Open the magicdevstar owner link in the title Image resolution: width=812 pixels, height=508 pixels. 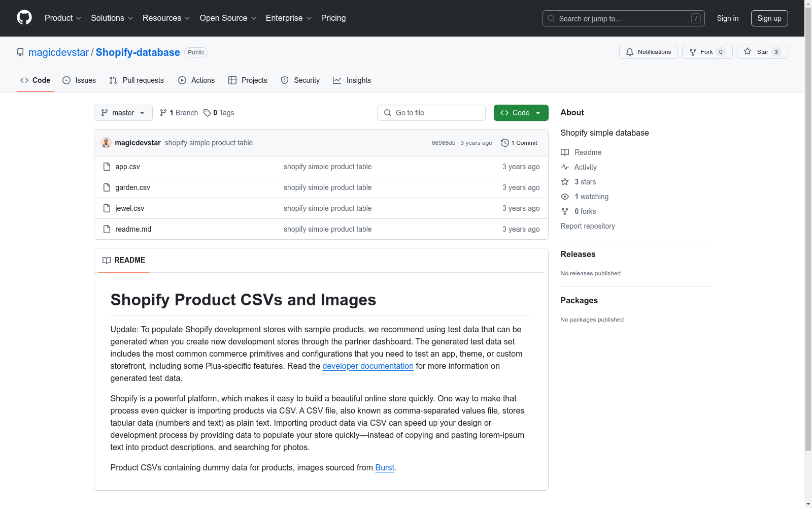pyautogui.click(x=58, y=52)
